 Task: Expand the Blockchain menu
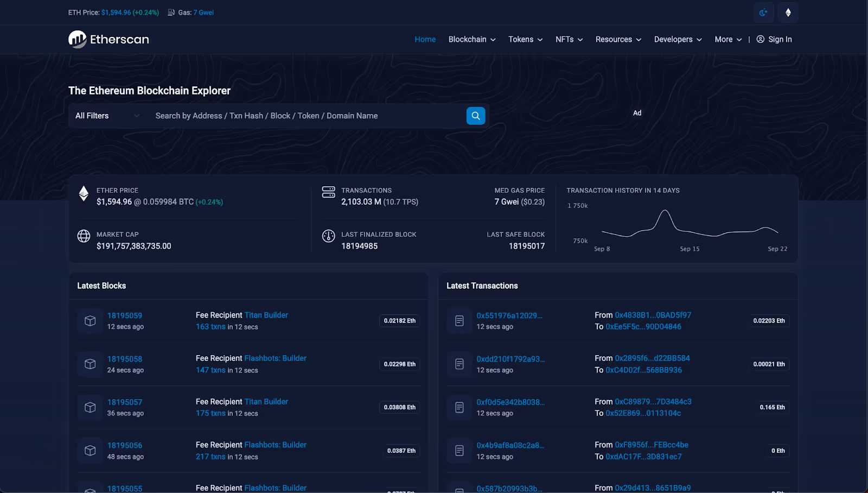[471, 39]
